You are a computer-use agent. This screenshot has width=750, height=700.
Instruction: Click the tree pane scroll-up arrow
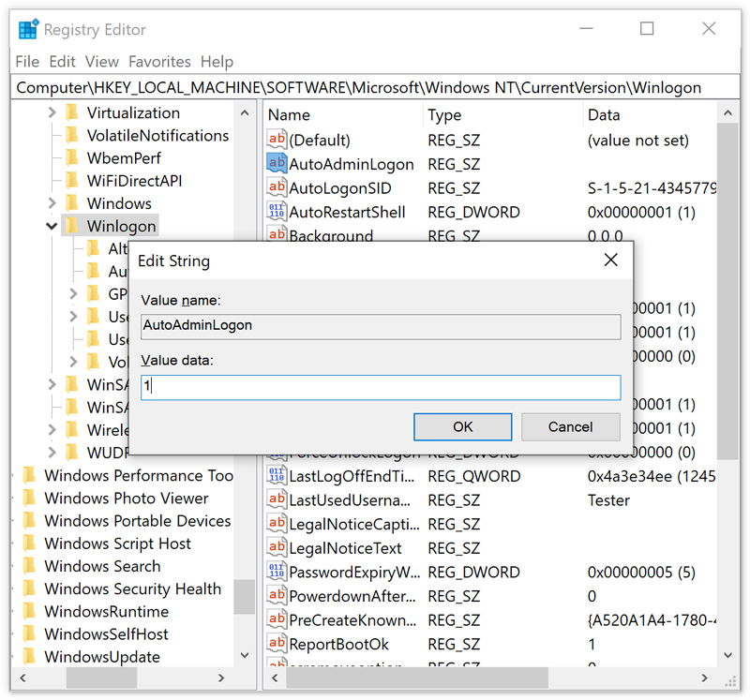(245, 113)
